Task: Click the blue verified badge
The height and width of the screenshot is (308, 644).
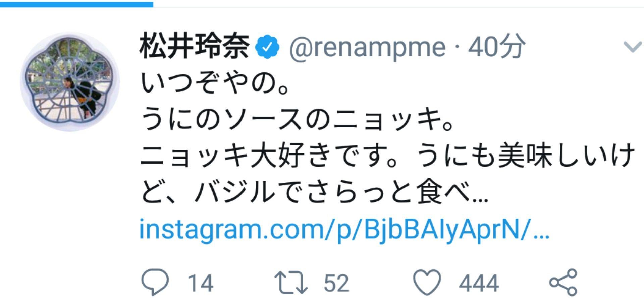Action: (267, 47)
